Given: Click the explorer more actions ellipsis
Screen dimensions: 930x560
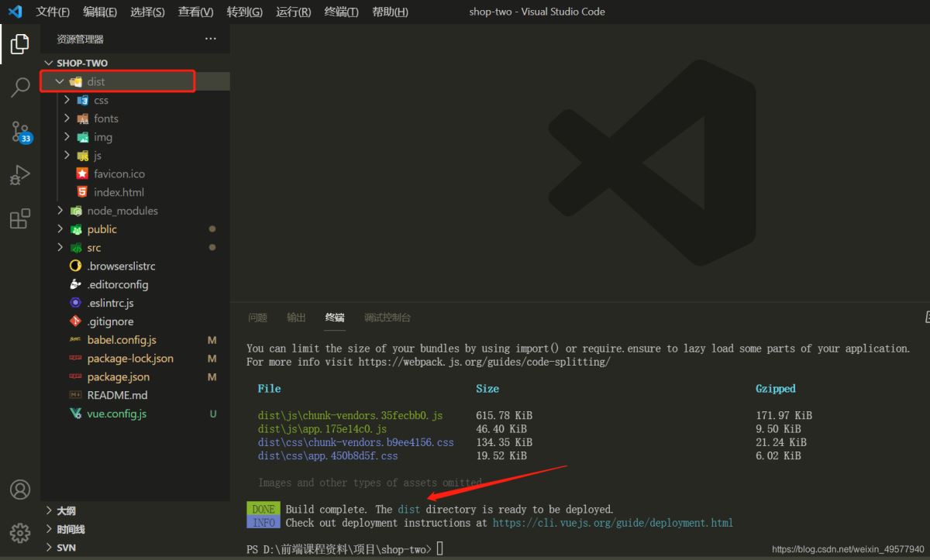Looking at the screenshot, I should click(x=211, y=39).
